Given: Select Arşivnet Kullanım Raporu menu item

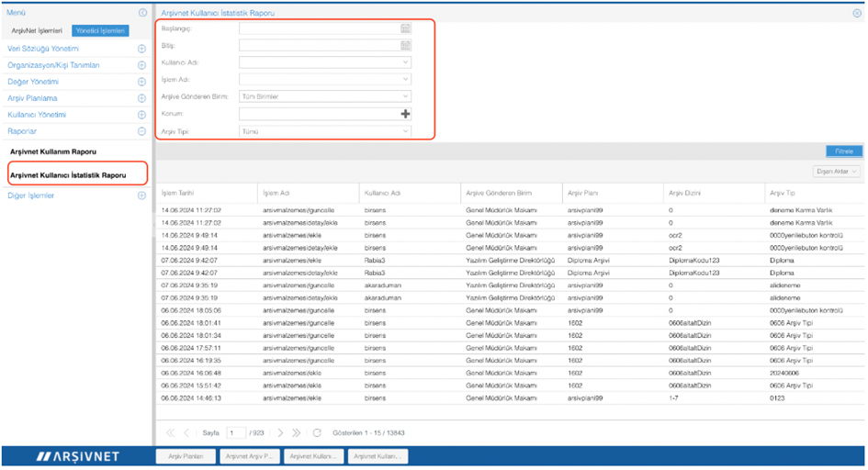Looking at the screenshot, I should coord(52,151).
